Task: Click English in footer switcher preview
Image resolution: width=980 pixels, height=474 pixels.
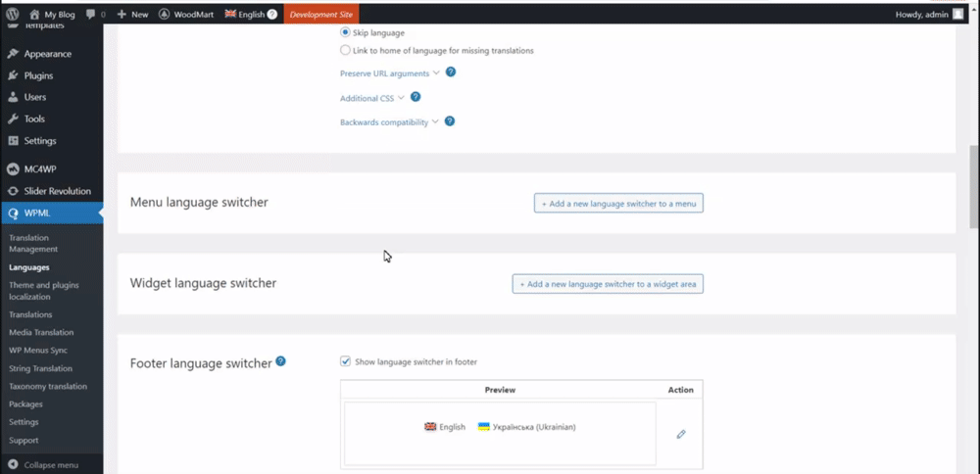Action: point(445,427)
